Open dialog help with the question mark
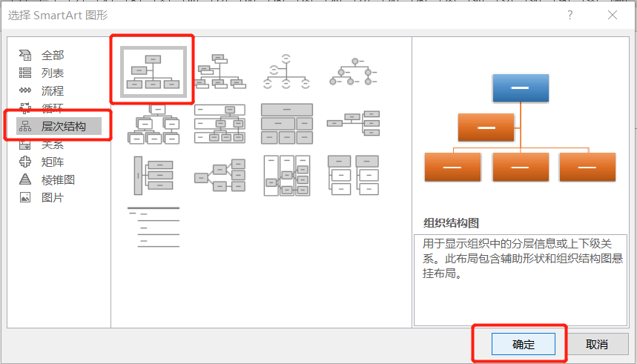 pyautogui.click(x=570, y=16)
